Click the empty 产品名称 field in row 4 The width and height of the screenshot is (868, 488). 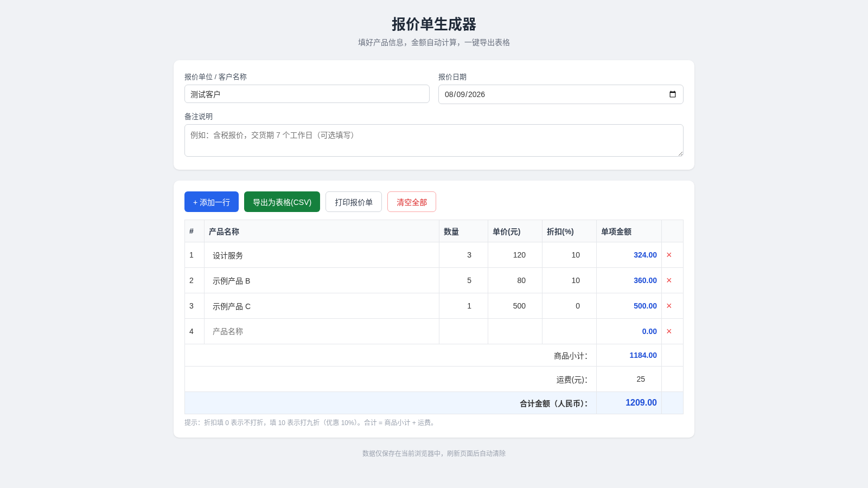click(322, 331)
